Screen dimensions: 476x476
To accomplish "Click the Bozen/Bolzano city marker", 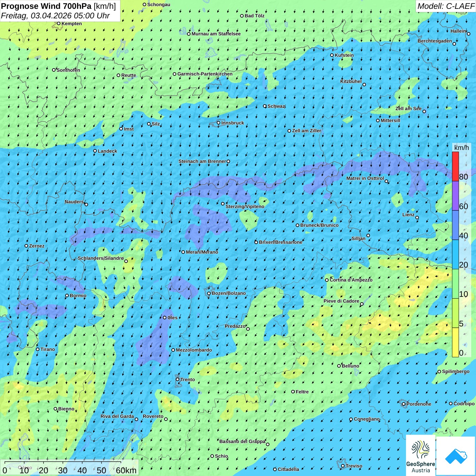I will (209, 293).
